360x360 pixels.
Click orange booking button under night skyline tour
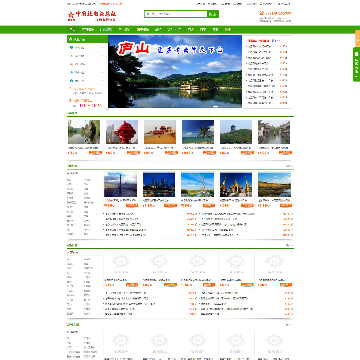tap(170, 205)
